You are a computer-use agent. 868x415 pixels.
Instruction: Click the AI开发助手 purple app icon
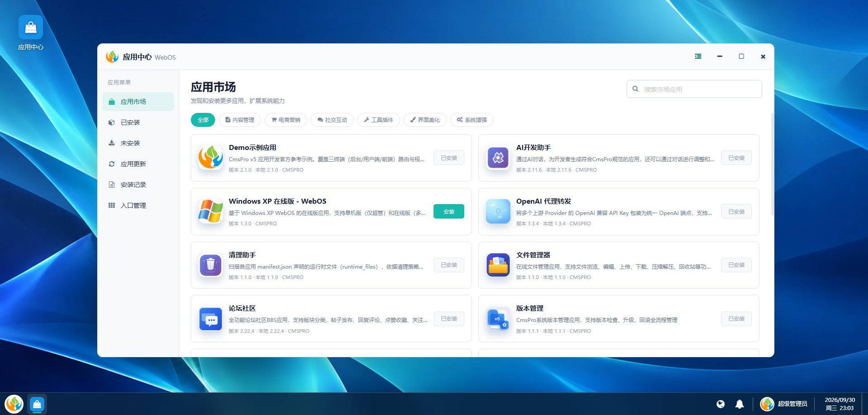pos(498,158)
